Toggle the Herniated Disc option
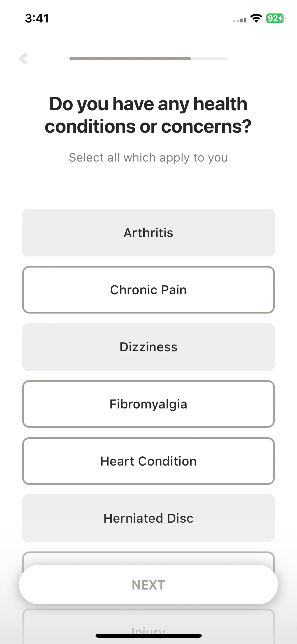The width and height of the screenshot is (297, 644). coord(148,518)
